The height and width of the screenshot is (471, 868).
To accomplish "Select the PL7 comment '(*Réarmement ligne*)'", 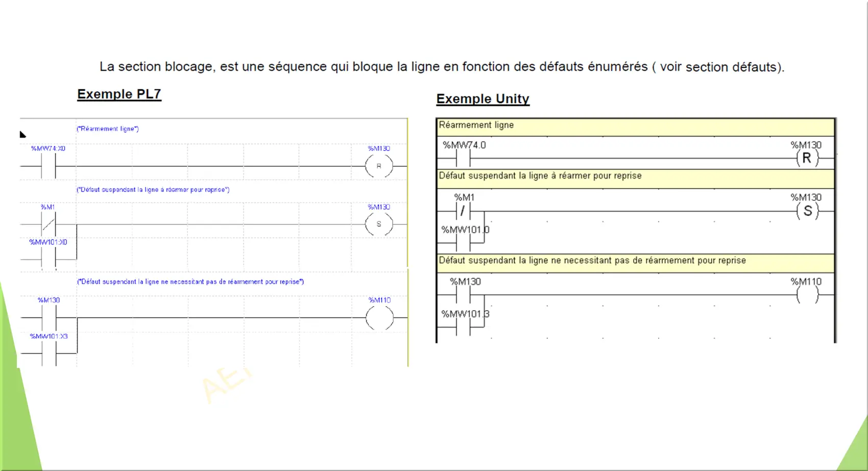I will (108, 129).
